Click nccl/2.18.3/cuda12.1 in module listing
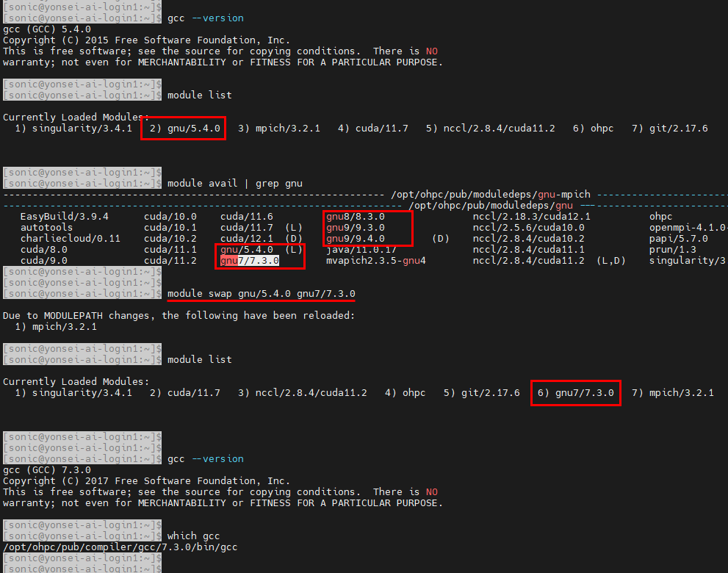The height and width of the screenshot is (573, 728). coord(532,217)
